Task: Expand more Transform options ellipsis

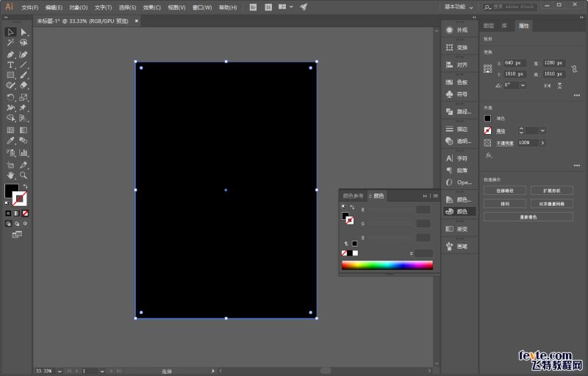Action: (x=577, y=96)
